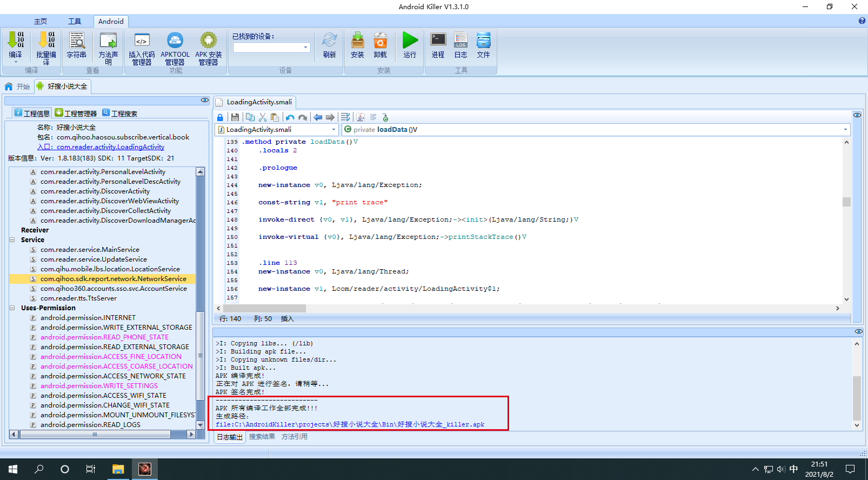Click the 批量编译 batch compile icon

46,41
